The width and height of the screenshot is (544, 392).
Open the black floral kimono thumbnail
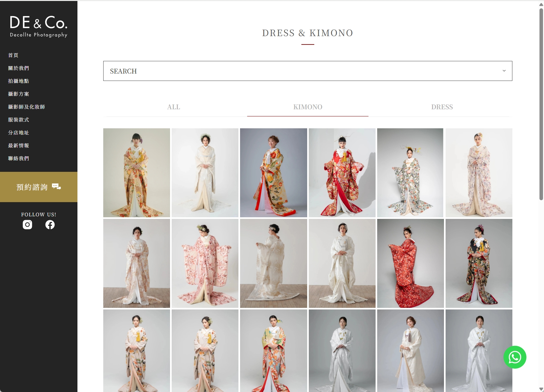pyautogui.click(x=479, y=263)
